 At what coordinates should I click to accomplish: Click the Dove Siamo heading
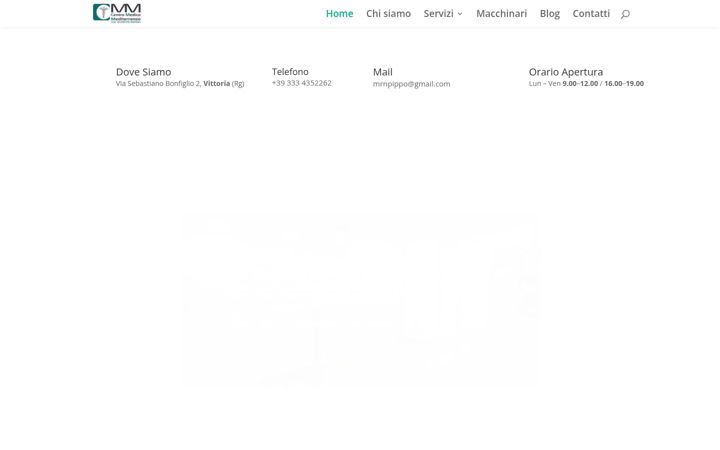point(143,72)
